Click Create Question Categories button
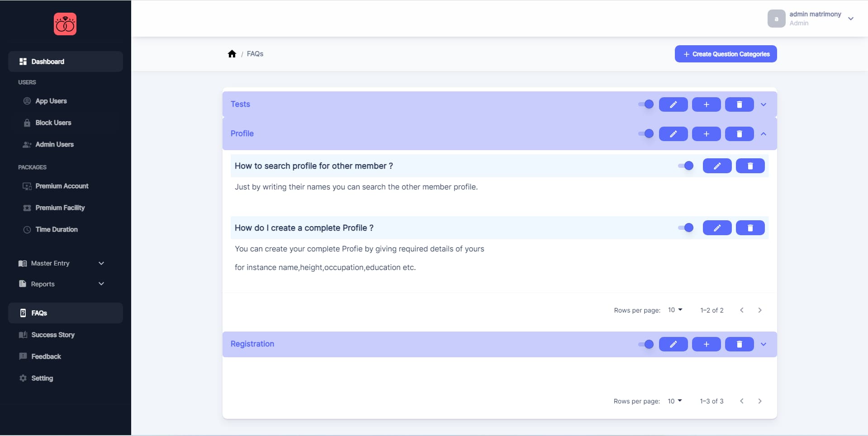Image resolution: width=868 pixels, height=436 pixels. click(x=726, y=54)
